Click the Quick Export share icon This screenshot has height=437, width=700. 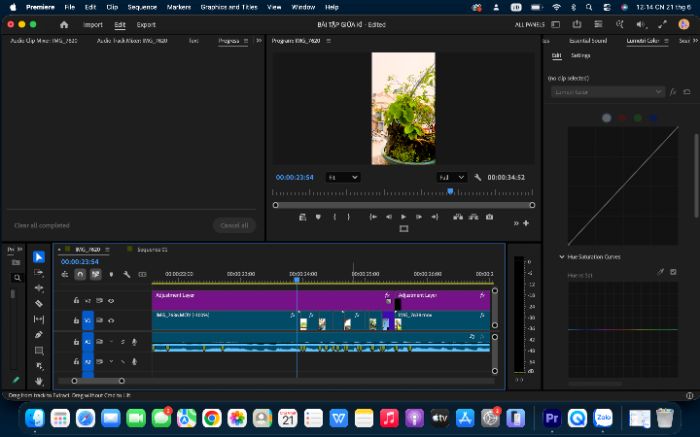(x=577, y=24)
